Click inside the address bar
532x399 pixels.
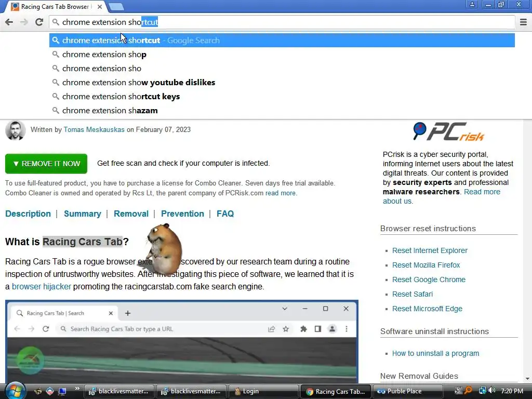[x=282, y=22]
